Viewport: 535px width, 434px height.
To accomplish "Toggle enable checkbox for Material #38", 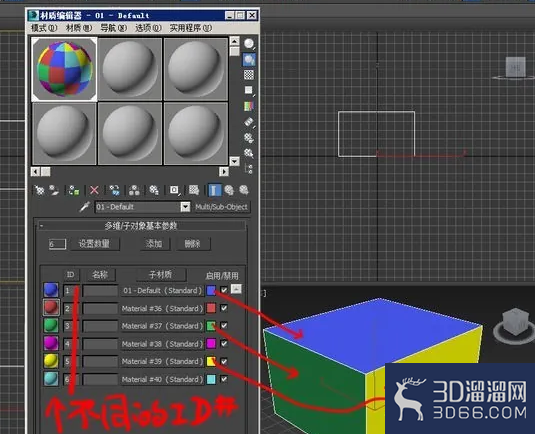I will click(x=224, y=343).
